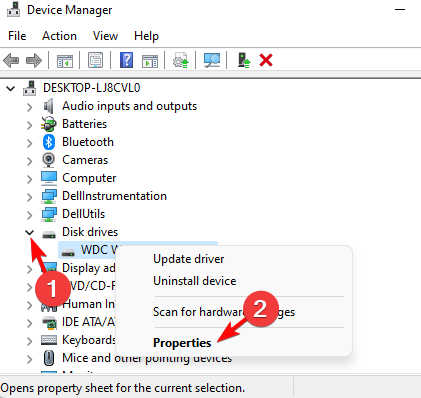
Task: Open the Help menu
Action: coord(146,36)
